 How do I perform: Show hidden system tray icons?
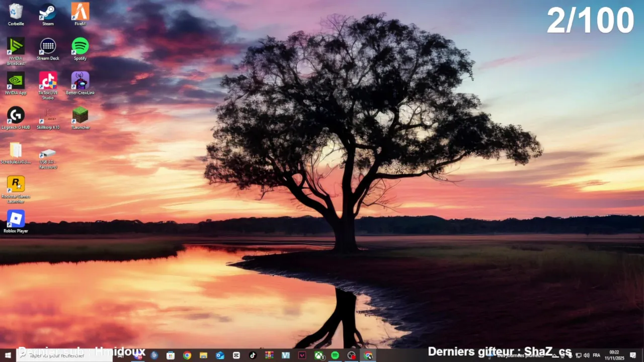tap(554, 355)
